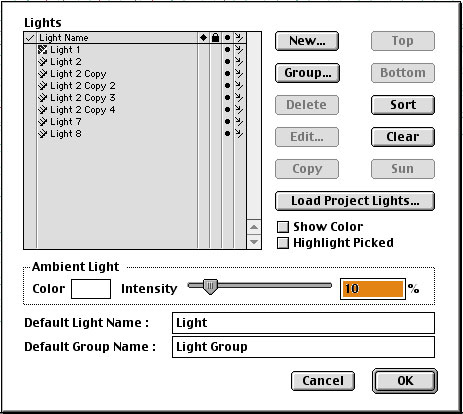Click the New... button
The width and height of the screenshot is (463, 414).
click(x=307, y=41)
